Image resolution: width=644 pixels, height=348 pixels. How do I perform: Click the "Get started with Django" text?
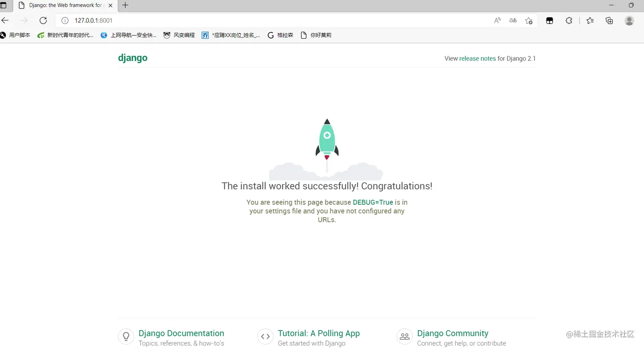(x=312, y=343)
